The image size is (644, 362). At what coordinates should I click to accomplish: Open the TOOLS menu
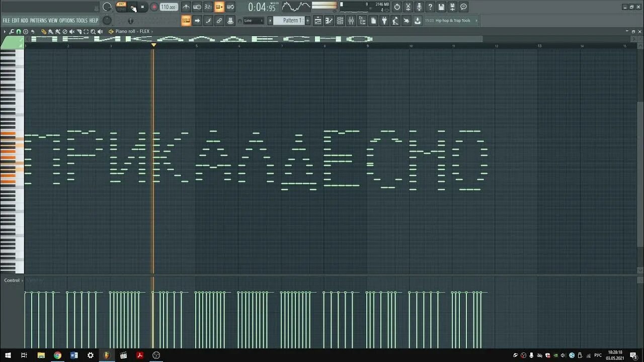pyautogui.click(x=82, y=21)
